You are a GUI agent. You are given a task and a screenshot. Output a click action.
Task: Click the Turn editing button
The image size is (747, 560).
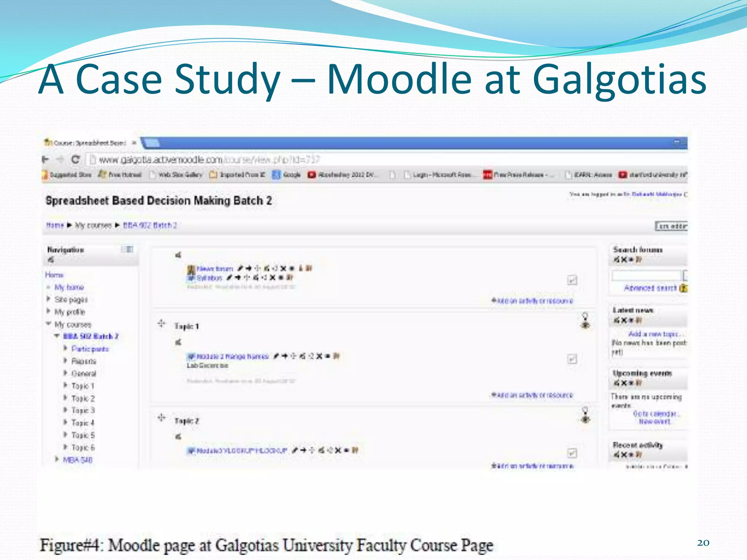click(x=671, y=226)
